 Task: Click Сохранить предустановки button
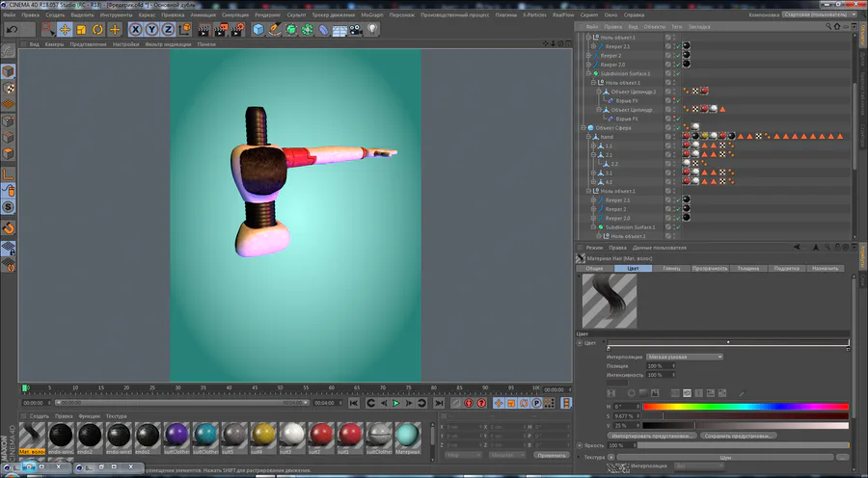click(x=736, y=436)
